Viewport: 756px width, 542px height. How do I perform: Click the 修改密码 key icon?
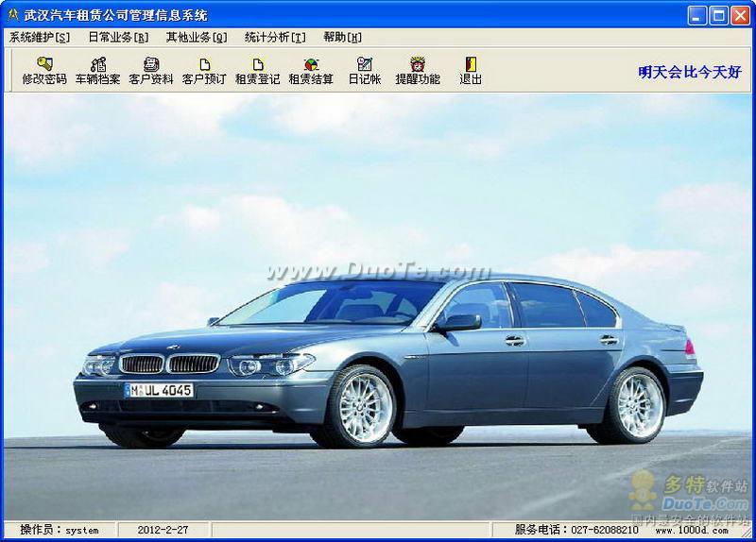[x=44, y=63]
